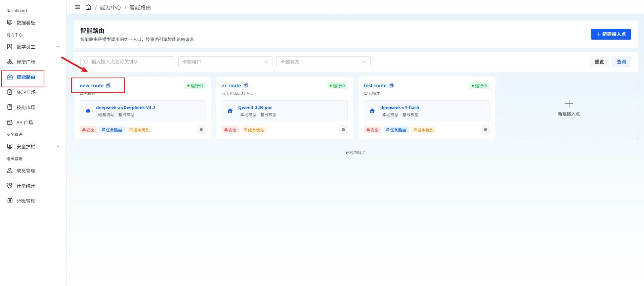Focus the endpoint name keyword search field
The image size is (644, 286).
tap(127, 62)
